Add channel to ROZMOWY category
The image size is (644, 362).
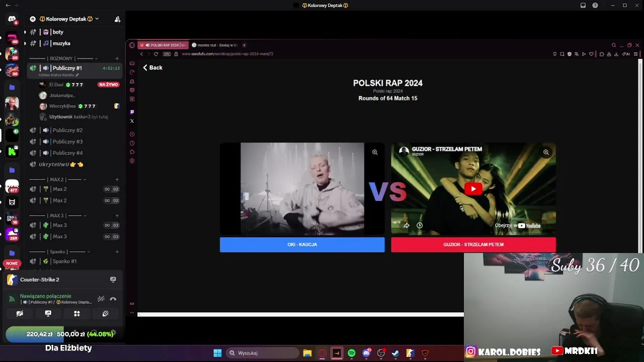(117, 58)
